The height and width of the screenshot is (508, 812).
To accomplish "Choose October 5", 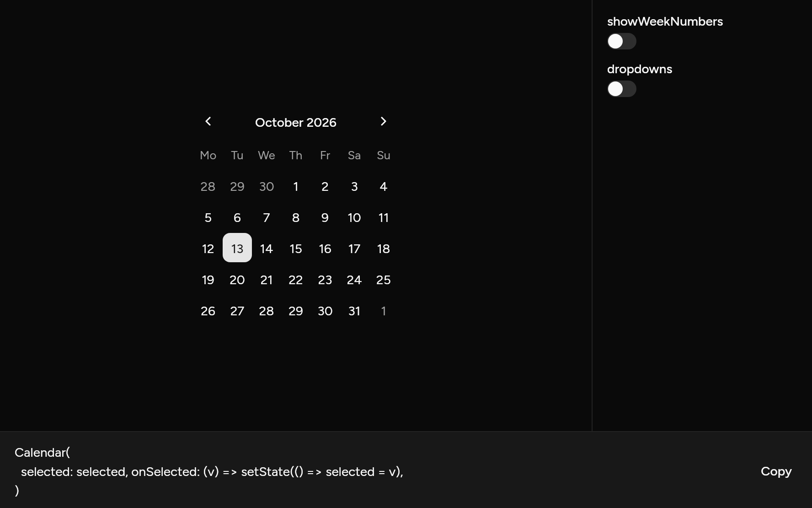I will coord(208,217).
